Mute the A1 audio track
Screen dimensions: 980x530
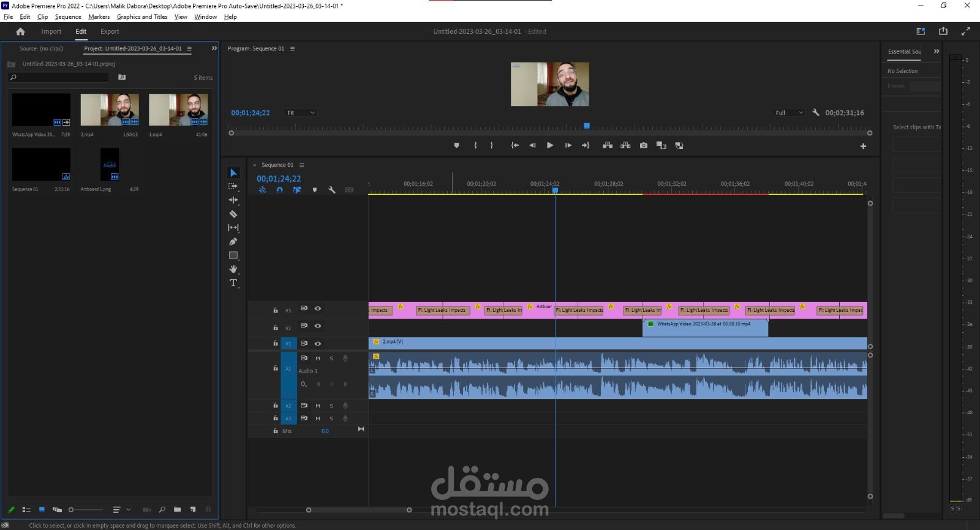pyautogui.click(x=318, y=358)
